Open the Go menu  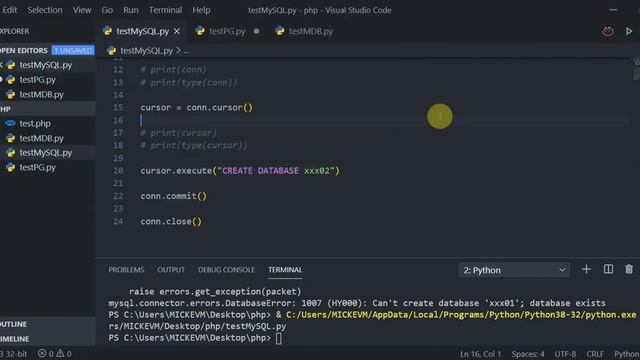point(107,10)
